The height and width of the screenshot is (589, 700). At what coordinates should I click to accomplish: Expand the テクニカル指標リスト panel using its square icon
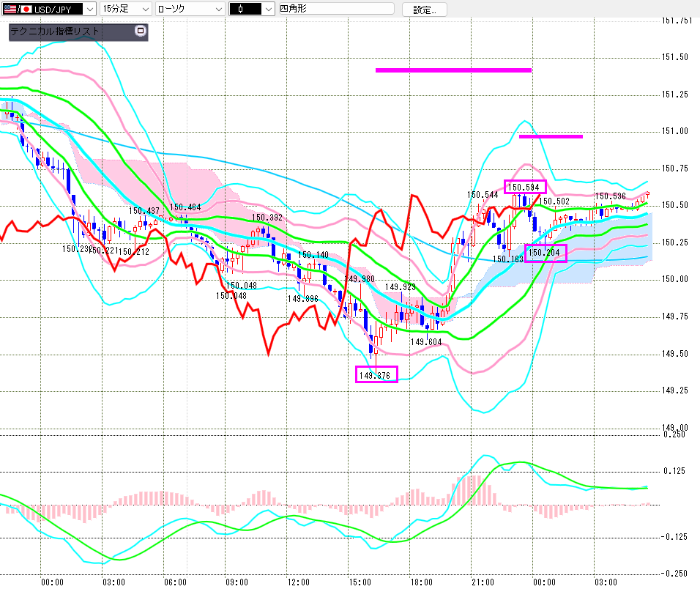141,32
